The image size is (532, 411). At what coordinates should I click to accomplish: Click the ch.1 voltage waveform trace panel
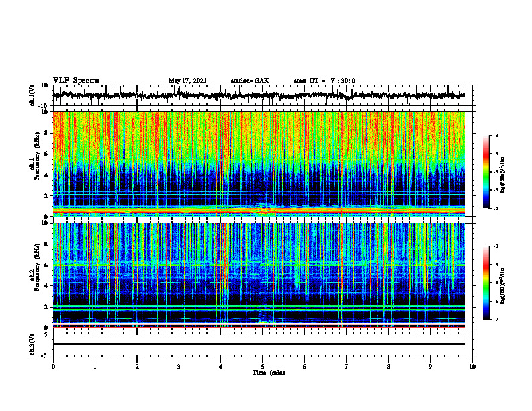point(262,95)
